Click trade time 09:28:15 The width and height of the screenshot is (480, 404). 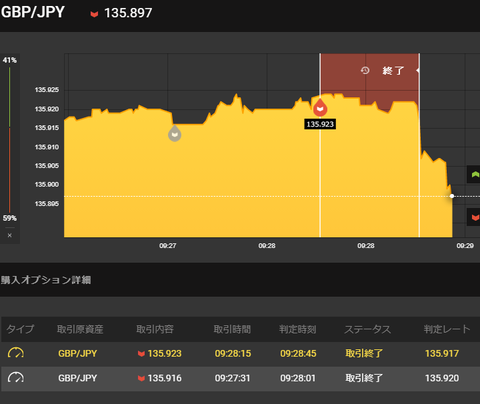click(233, 353)
